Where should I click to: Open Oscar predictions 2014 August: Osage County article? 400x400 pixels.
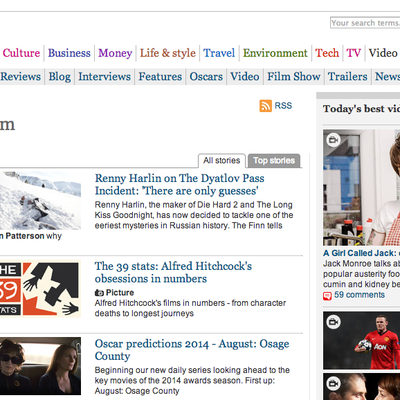point(192,350)
